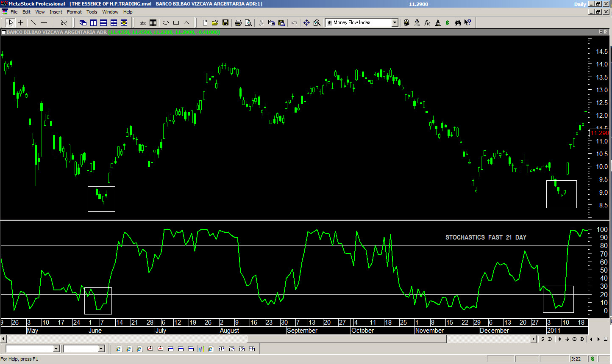This screenshot has height=364, width=612.
Task: Open the Format menu
Action: (74, 12)
